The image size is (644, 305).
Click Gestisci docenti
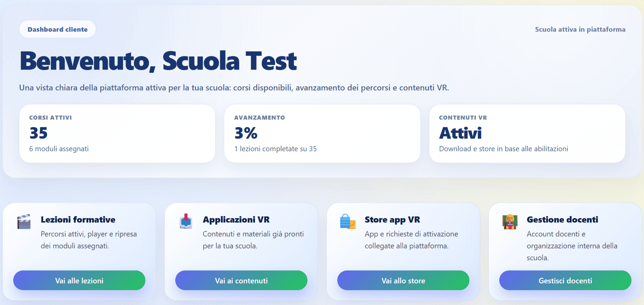565,281
